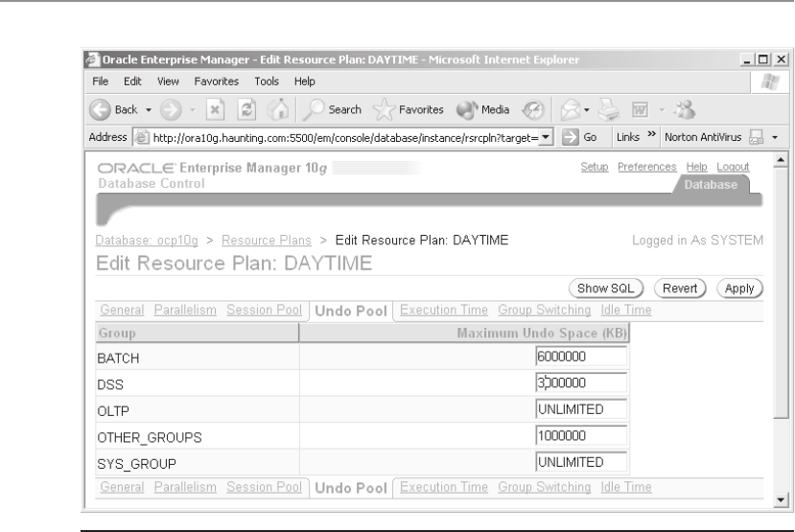Click the Revert button
The width and height of the screenshot is (795, 532).
(680, 289)
